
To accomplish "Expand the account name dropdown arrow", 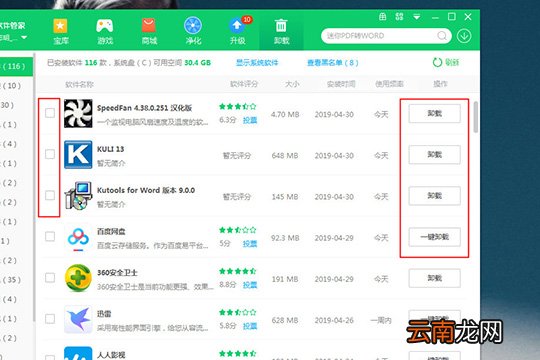I will (24, 37).
